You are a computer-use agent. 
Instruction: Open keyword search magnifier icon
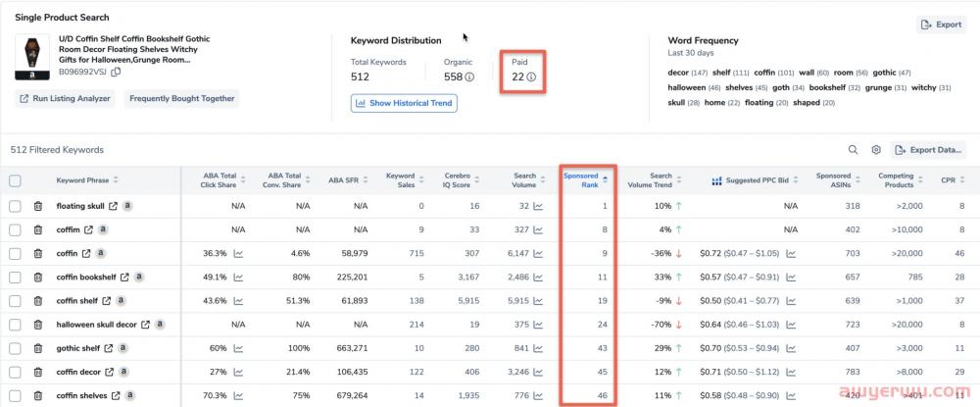853,150
